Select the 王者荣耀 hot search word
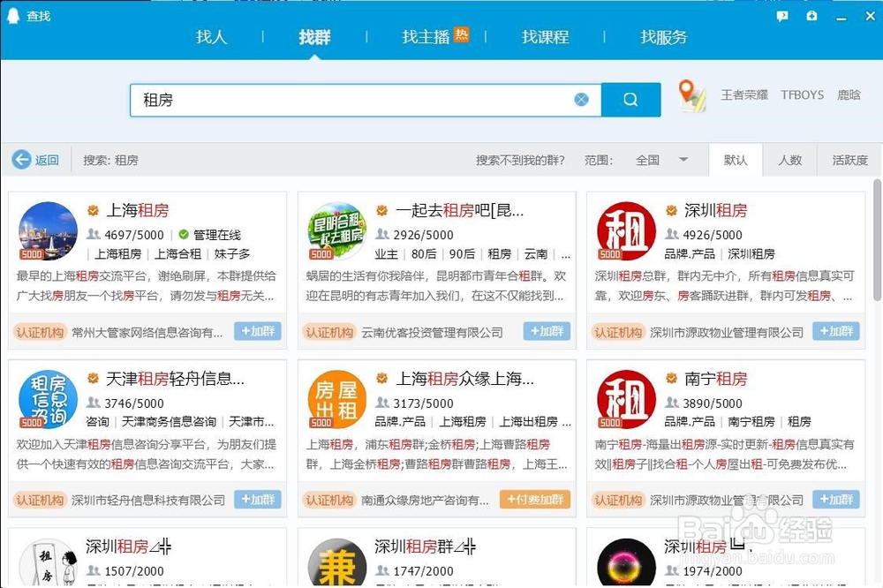The width and height of the screenshot is (883, 588). 744,94
